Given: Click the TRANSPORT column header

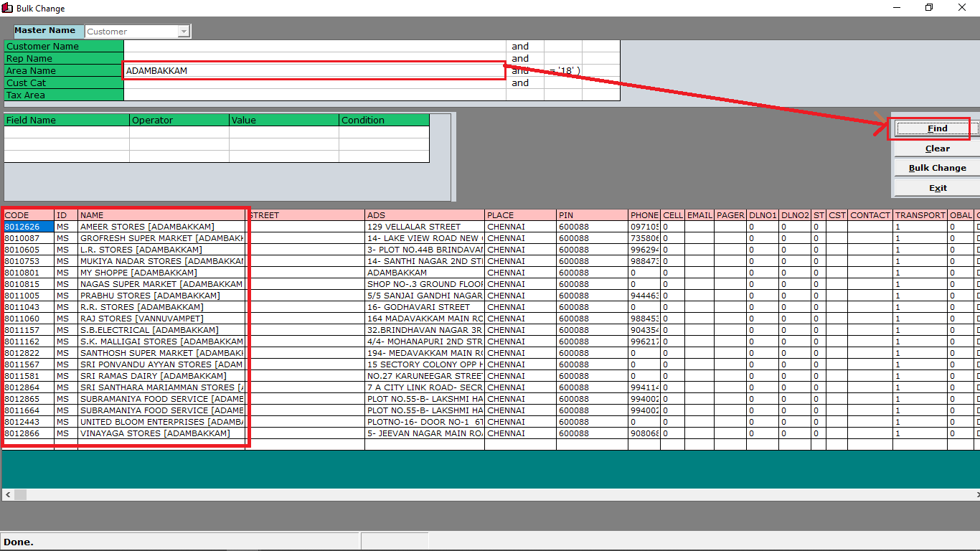Looking at the screenshot, I should 920,215.
